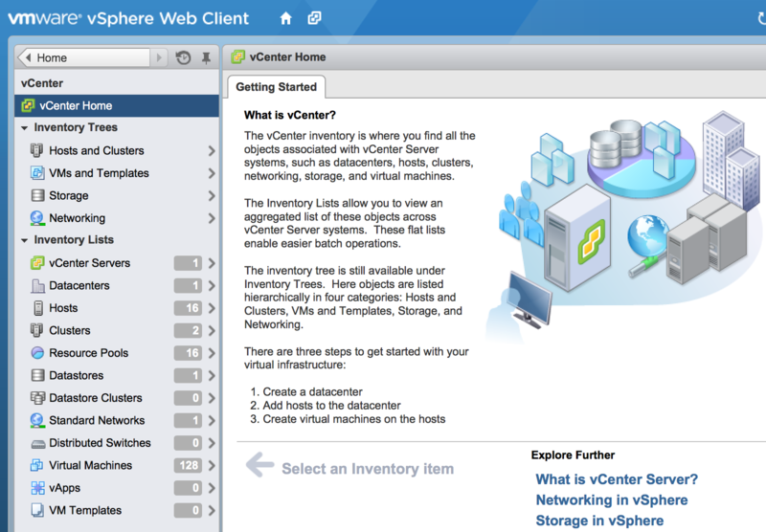Click the VM Templates icon

pos(37,510)
